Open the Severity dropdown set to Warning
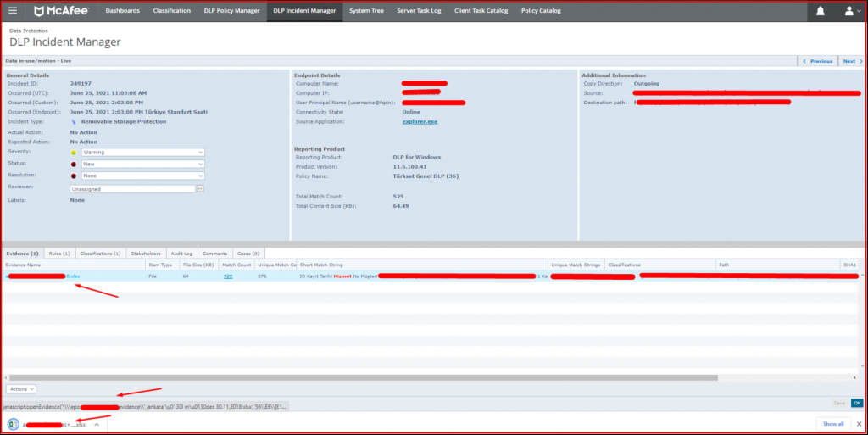This screenshot has width=868, height=435. [142, 152]
